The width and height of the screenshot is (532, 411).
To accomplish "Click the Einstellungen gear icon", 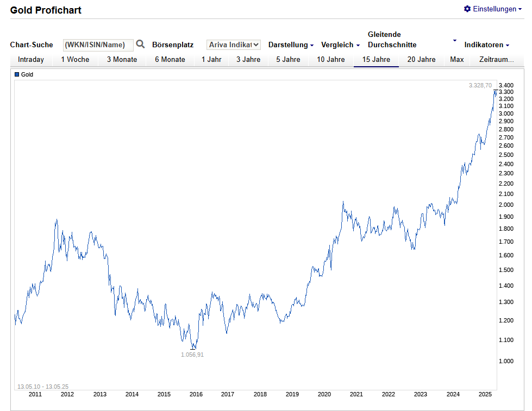I will point(467,9).
